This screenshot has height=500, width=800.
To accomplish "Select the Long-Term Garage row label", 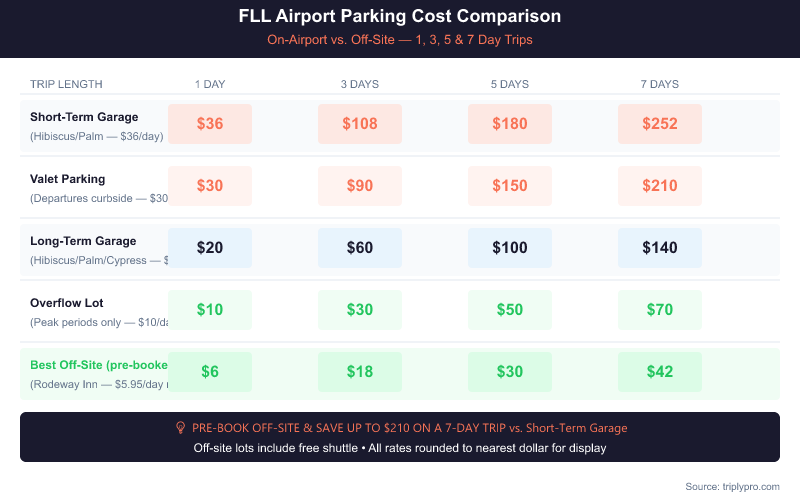I will [x=83, y=241].
